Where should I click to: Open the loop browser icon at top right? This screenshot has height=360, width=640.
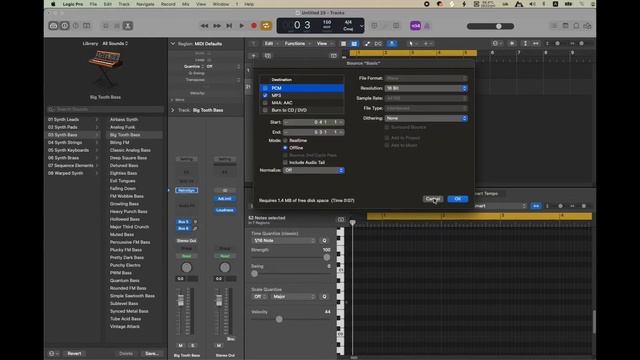(x=576, y=26)
